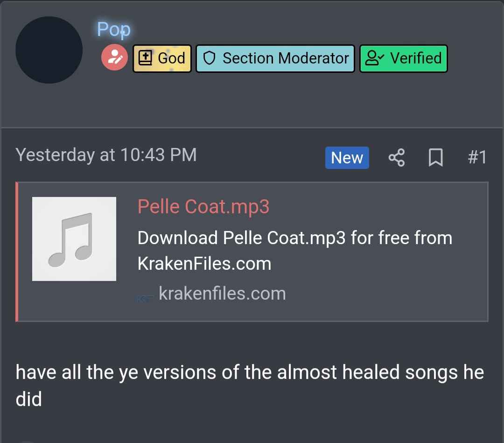Open the #1 post permalink
Viewport: 504px width, 443px height.
pos(477,157)
